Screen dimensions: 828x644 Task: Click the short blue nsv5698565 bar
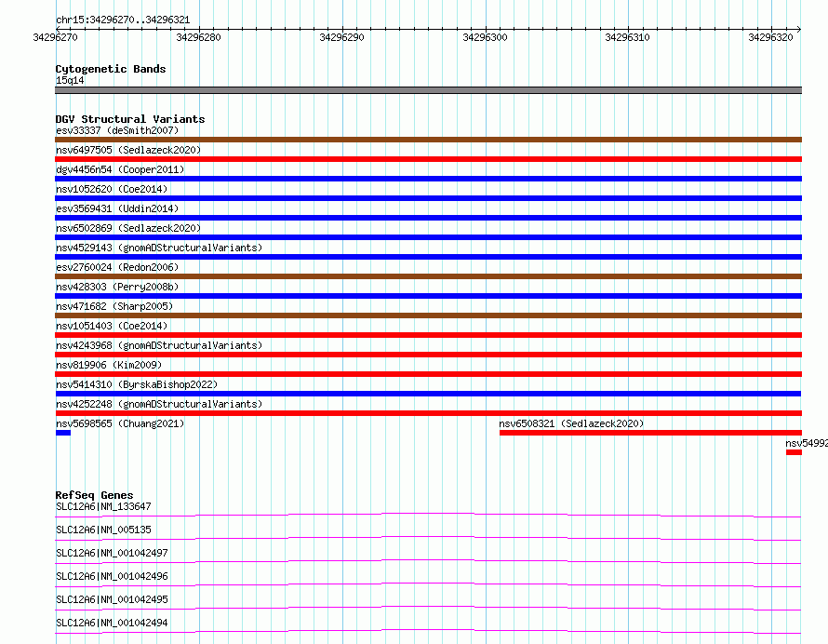pyautogui.click(x=63, y=433)
